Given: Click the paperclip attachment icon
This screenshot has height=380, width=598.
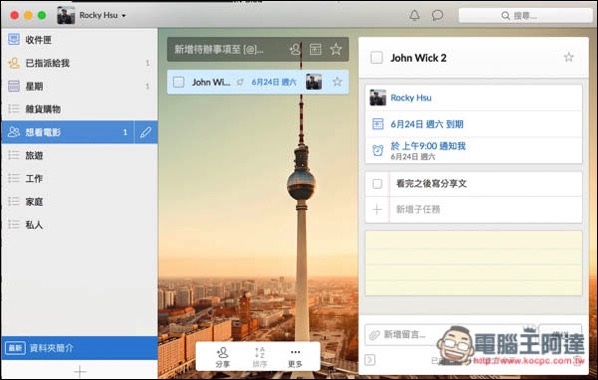Looking at the screenshot, I should (x=375, y=335).
